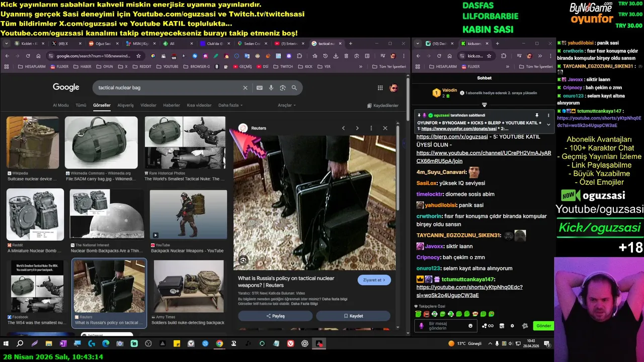Switch to the 'Kısa videolar' tab

pos(199,105)
